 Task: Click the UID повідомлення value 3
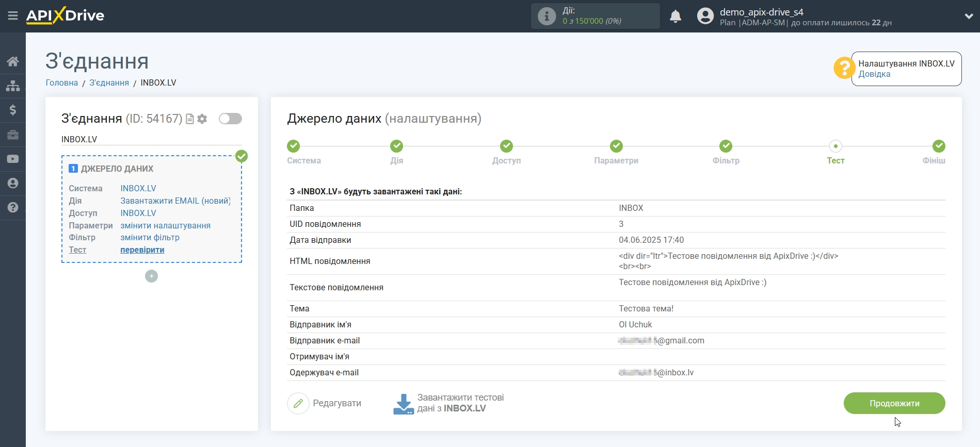click(621, 224)
